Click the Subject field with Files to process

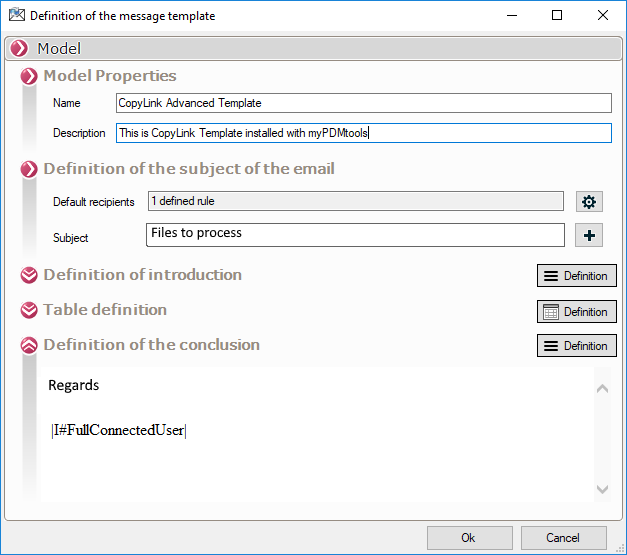(x=355, y=234)
